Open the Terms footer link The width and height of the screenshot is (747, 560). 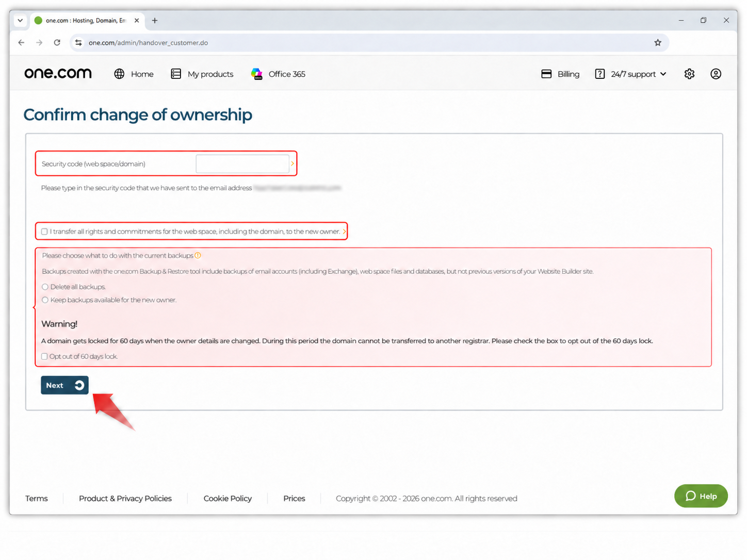point(37,498)
